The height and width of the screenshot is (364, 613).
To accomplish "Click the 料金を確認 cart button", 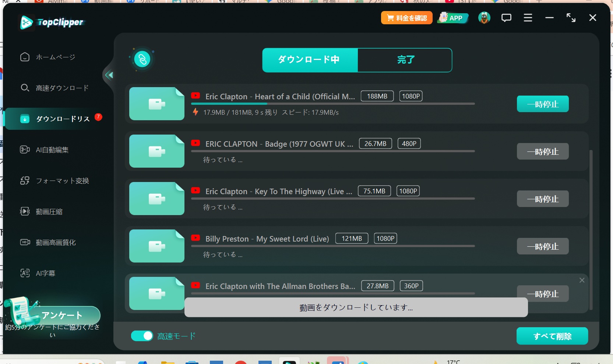I will [406, 18].
